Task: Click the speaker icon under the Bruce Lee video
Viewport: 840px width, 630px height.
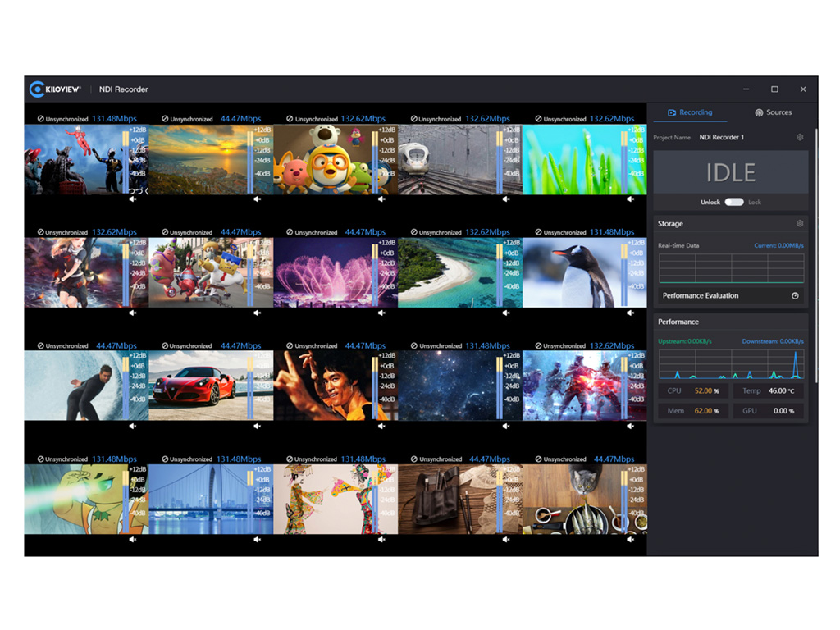Action: pos(381,426)
